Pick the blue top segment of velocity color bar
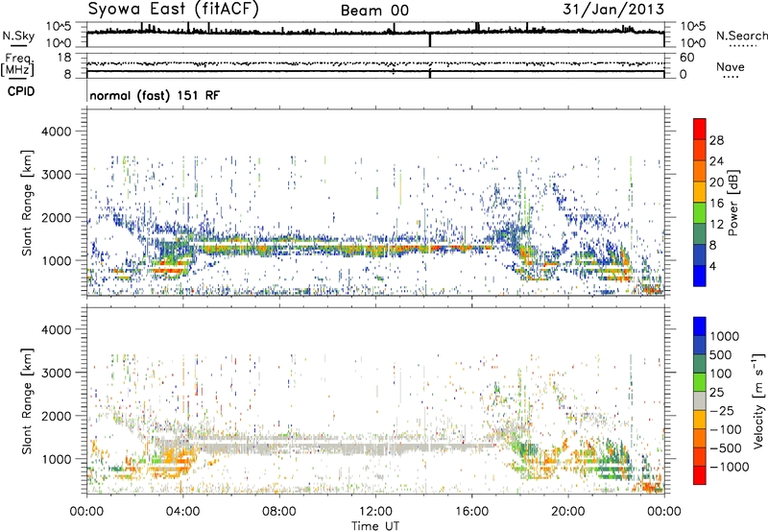Viewport: 768px width, 532px height. [700, 326]
